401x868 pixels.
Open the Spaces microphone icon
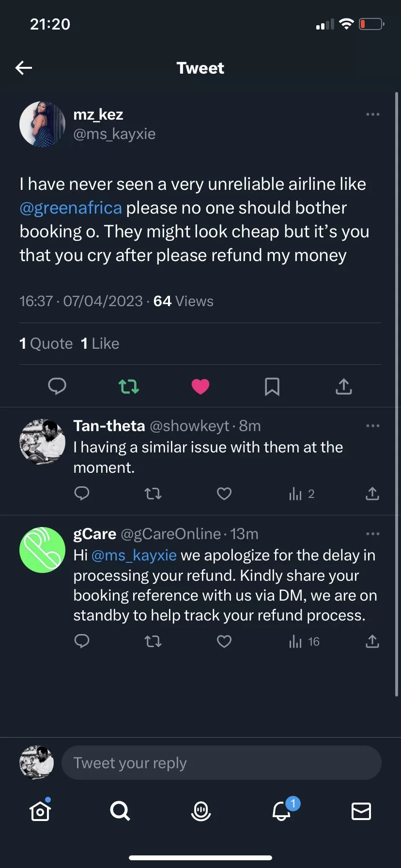(200, 811)
